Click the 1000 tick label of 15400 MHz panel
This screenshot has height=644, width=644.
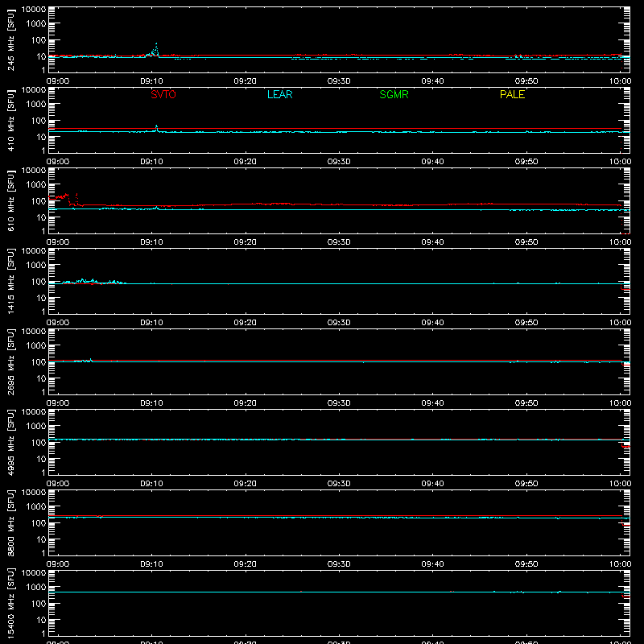click(x=36, y=588)
